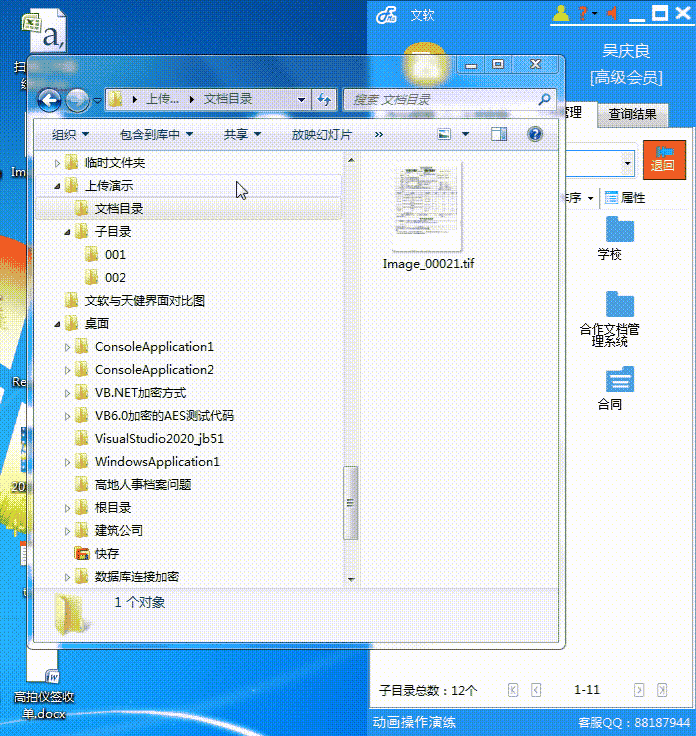Toggle the preview pane icon

[x=499, y=134]
